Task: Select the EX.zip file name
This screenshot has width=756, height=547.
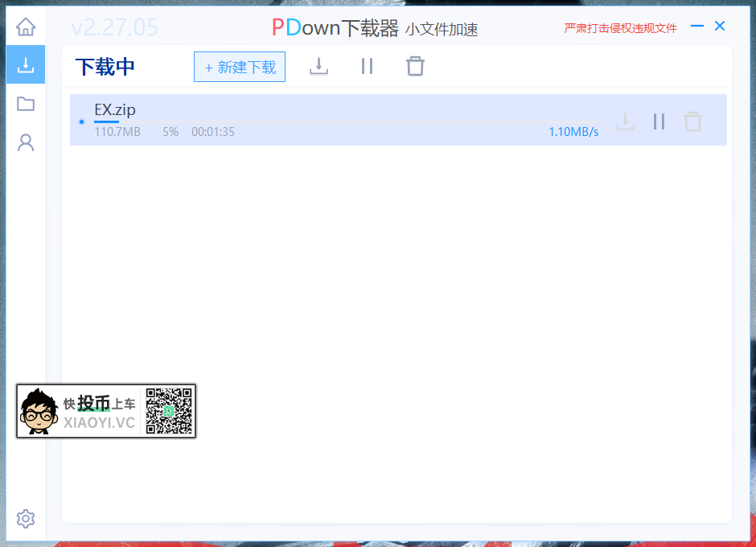Action: 115,109
